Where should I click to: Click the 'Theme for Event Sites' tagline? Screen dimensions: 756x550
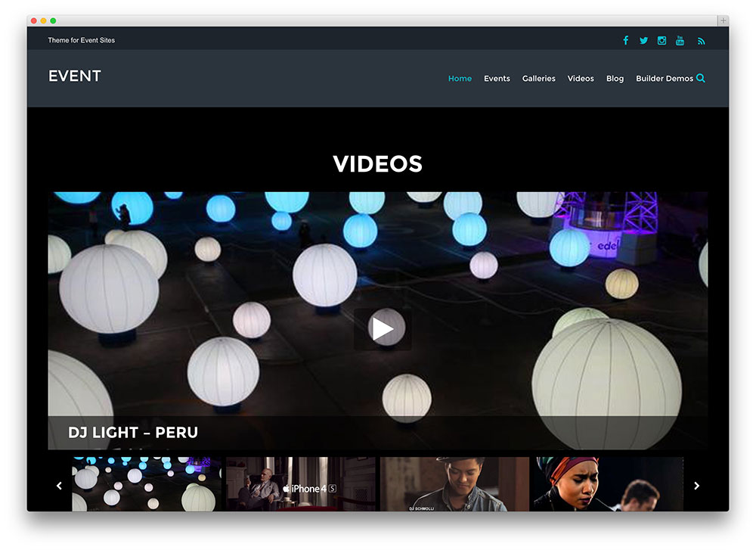point(82,40)
